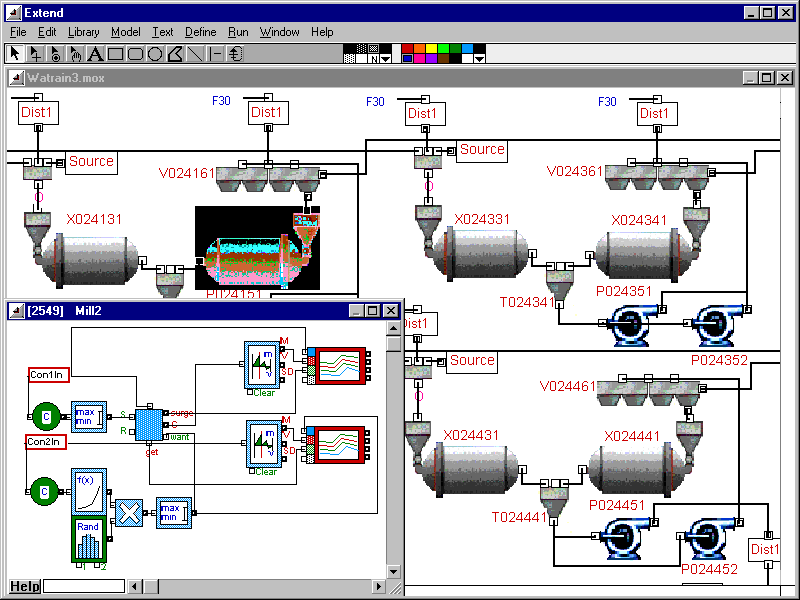This screenshot has height=600, width=800.
Task: Select the diagonal Line tool
Action: pyautogui.click(x=195, y=54)
